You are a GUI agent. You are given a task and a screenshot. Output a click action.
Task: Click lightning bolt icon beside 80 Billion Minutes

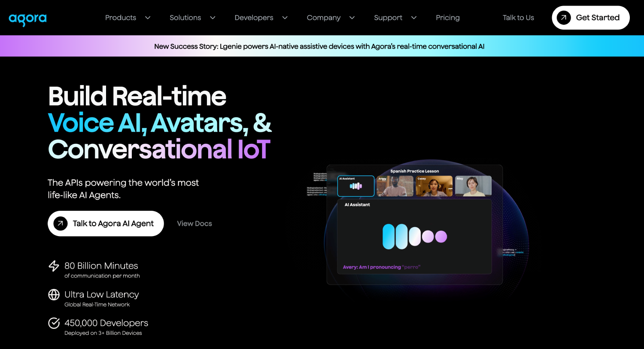click(54, 266)
